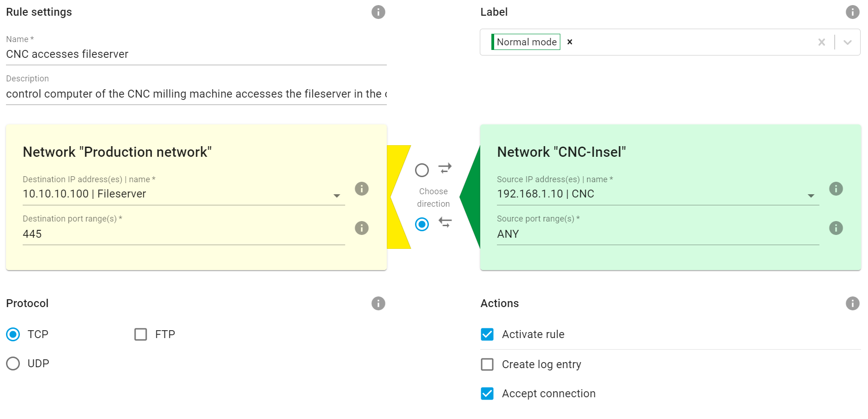Open the Protocol section info icon
868x419 pixels.
tap(378, 303)
